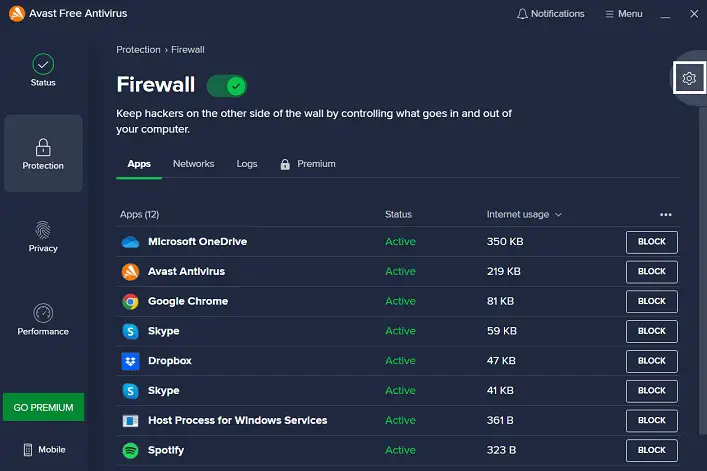707x471 pixels.
Task: Select the Dropbox row name
Action: 170,361
